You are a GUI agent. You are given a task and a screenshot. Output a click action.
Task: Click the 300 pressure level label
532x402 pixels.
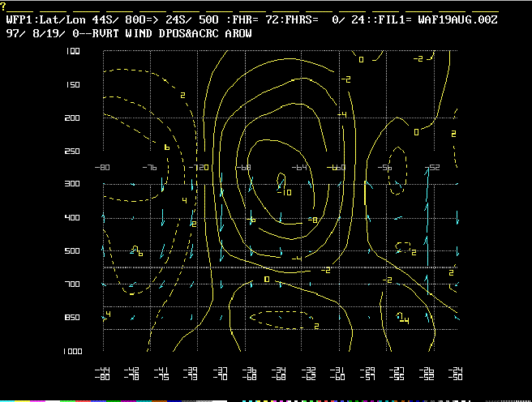[x=72, y=184]
